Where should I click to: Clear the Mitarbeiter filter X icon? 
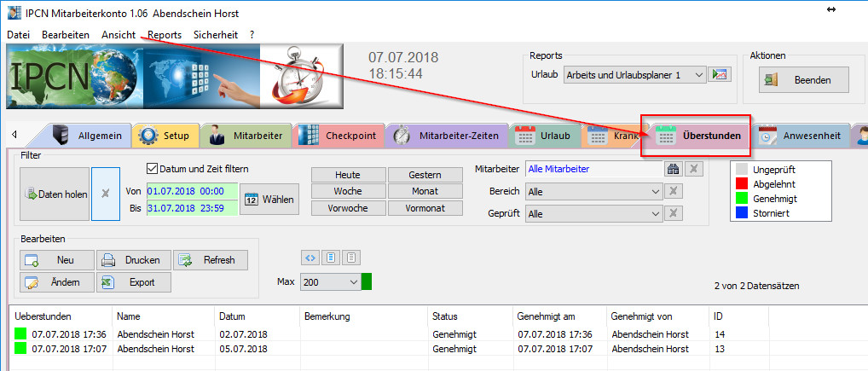click(x=692, y=169)
